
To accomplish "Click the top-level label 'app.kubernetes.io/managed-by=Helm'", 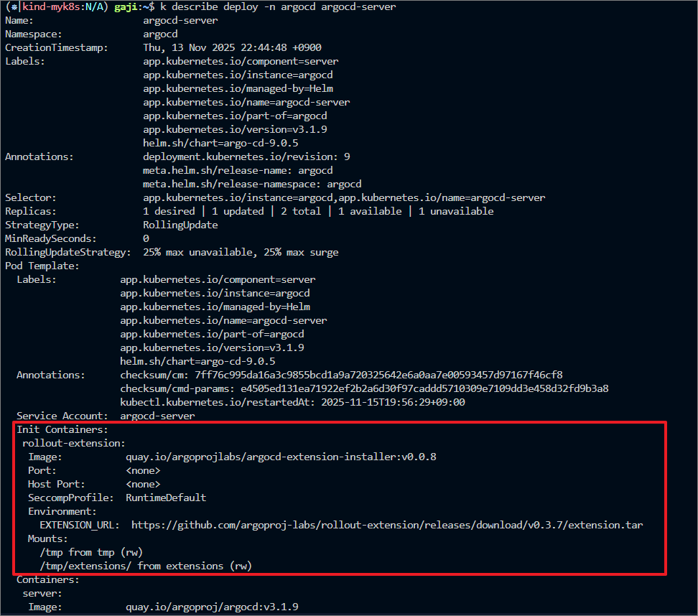I will tap(238, 88).
